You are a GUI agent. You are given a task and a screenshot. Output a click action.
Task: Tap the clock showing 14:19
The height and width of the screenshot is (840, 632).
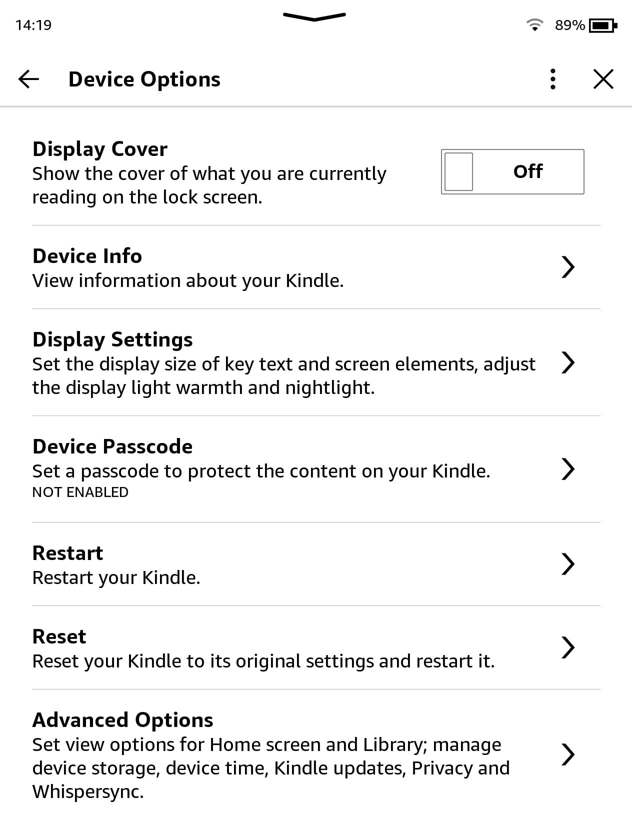33,25
